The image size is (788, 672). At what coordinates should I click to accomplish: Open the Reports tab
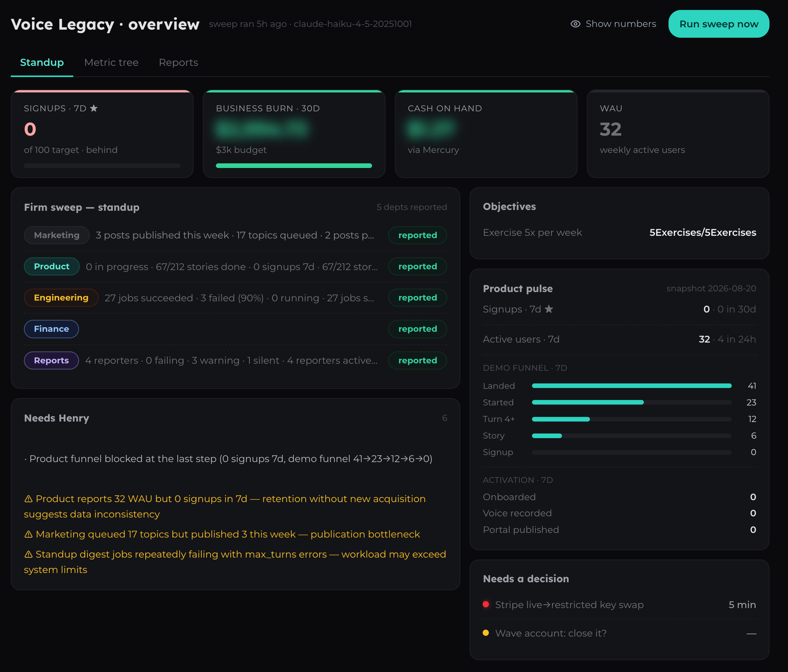(179, 62)
